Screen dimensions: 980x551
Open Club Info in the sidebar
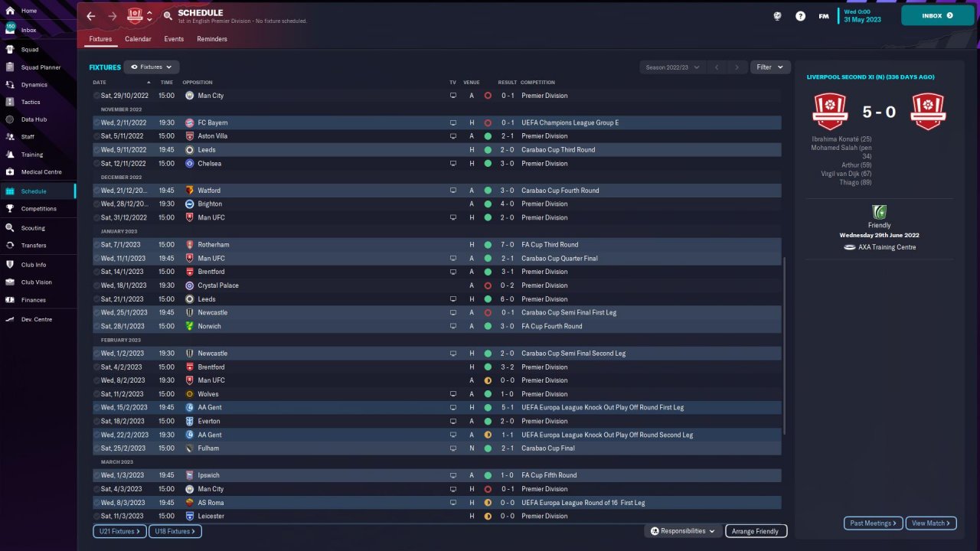click(x=37, y=265)
